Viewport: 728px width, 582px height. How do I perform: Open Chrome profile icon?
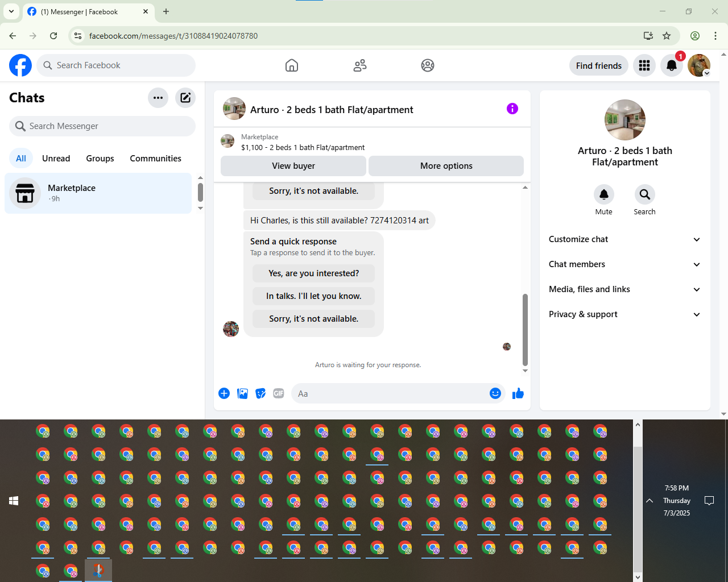pos(695,36)
